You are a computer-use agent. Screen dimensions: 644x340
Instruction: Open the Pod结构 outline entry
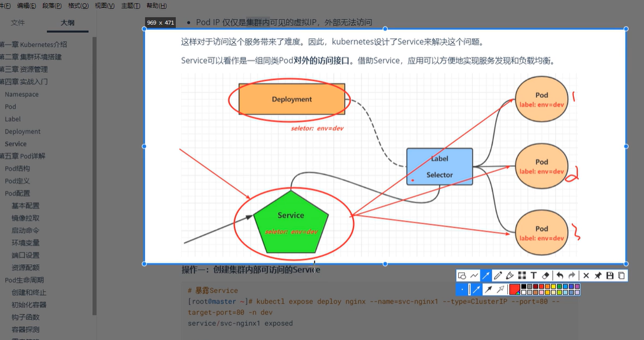pos(18,169)
